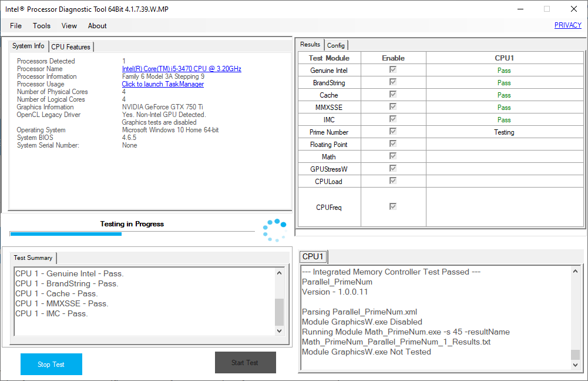Toggle the Genuine Intel enable checkbox

pyautogui.click(x=392, y=69)
